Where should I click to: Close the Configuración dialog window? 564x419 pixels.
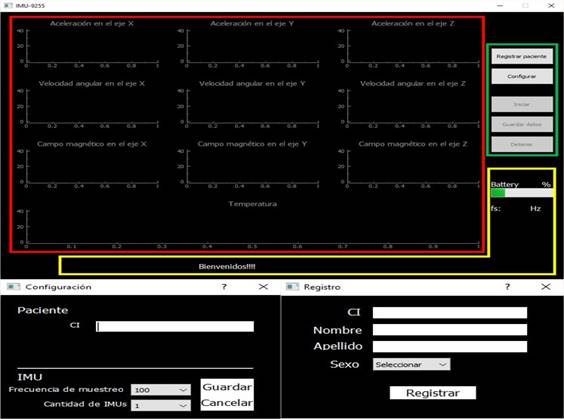tap(263, 287)
